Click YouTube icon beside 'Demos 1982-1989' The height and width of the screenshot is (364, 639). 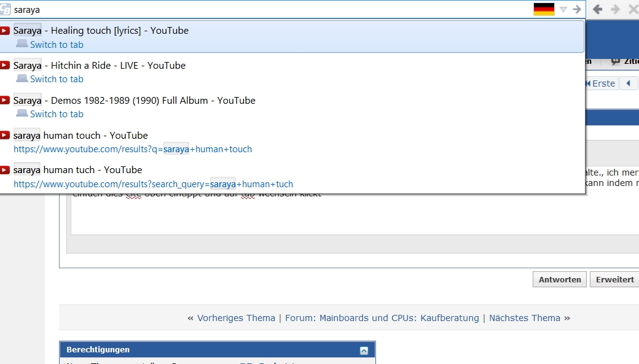click(x=5, y=100)
